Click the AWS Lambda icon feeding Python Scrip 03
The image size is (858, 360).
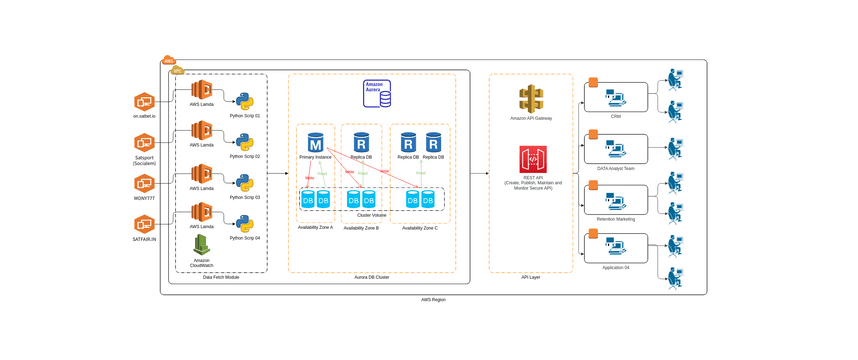click(x=201, y=173)
